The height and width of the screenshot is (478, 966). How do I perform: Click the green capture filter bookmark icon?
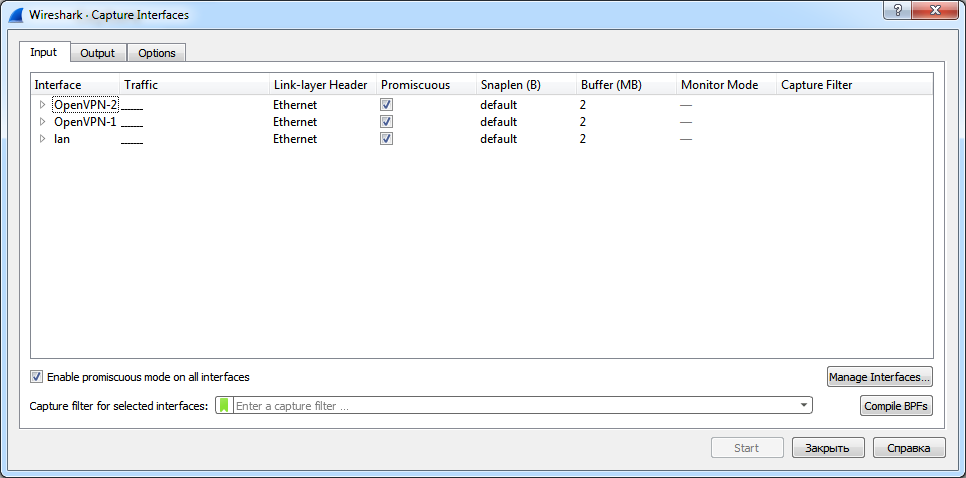(225, 405)
